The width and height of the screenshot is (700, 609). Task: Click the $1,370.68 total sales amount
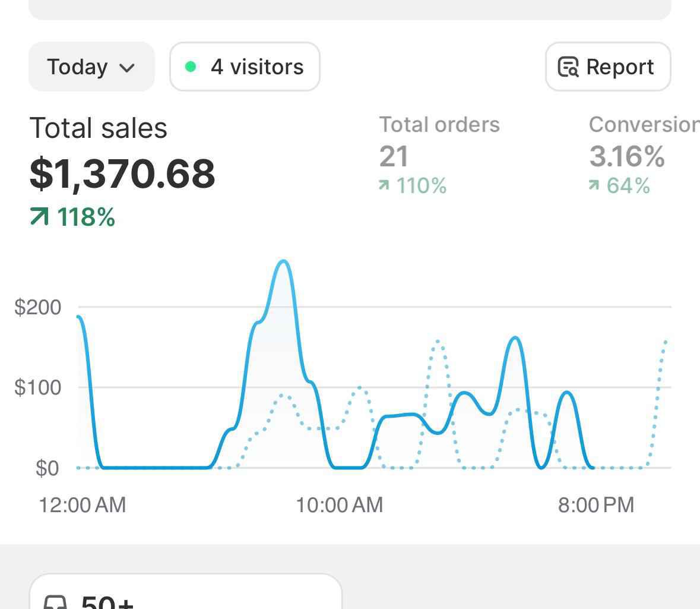(x=122, y=173)
